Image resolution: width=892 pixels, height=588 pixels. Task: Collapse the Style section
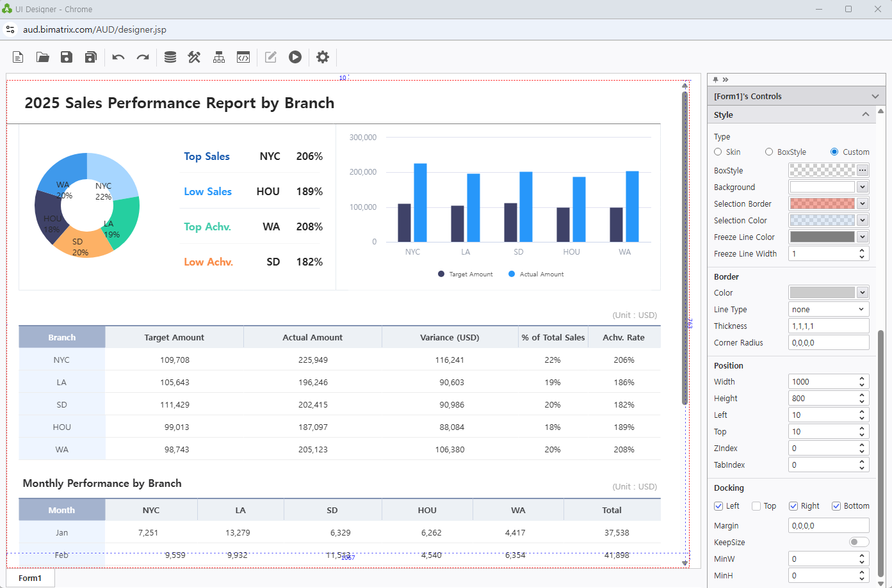(x=865, y=115)
